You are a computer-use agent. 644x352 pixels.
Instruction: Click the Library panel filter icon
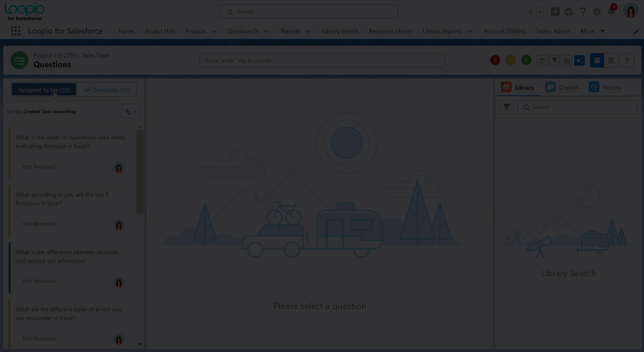click(x=506, y=107)
